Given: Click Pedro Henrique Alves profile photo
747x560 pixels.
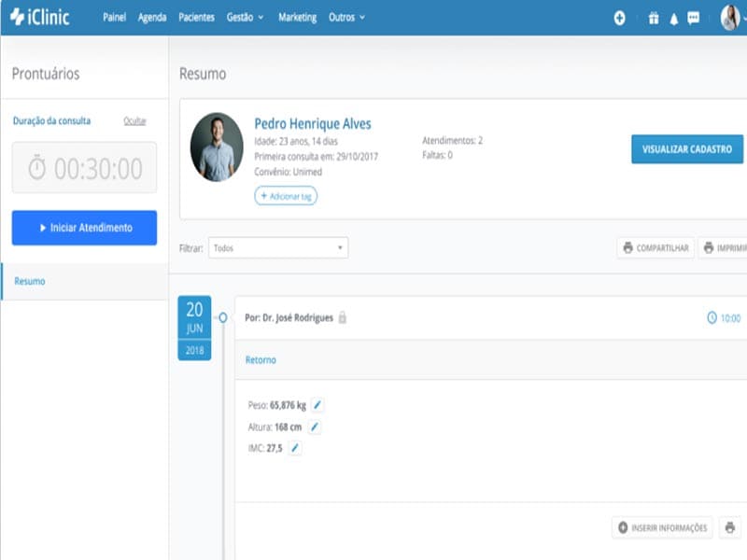Looking at the screenshot, I should (217, 147).
